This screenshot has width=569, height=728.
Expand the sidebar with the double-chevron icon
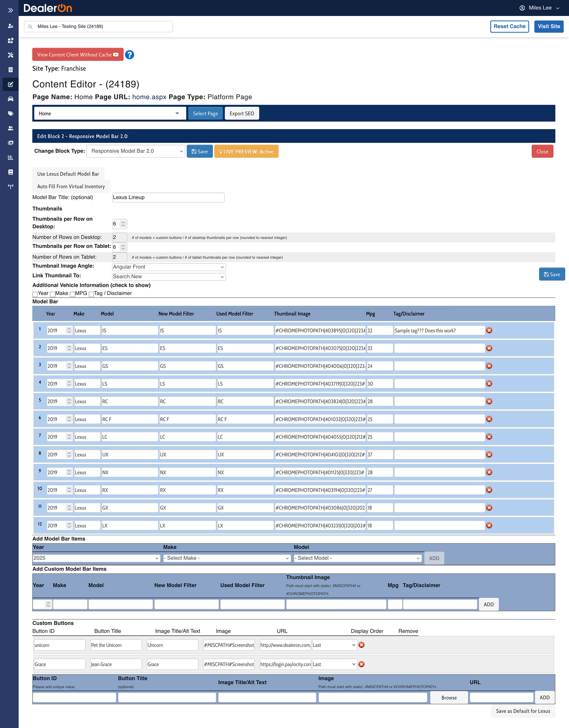point(10,10)
